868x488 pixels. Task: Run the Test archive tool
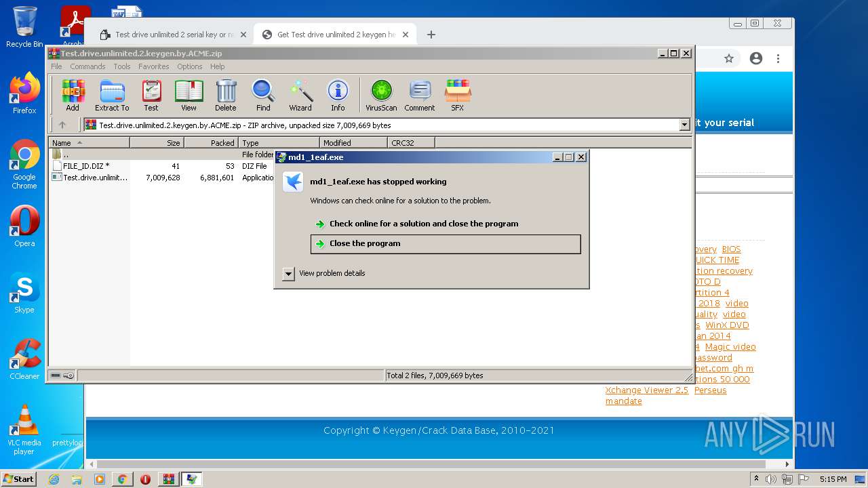click(151, 96)
